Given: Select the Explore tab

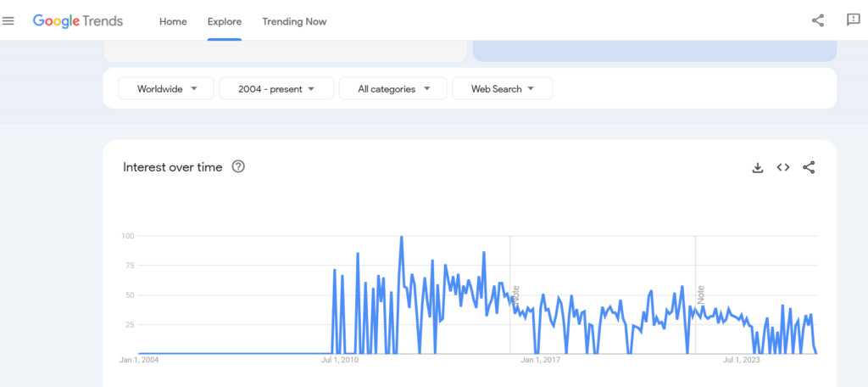Looking at the screenshot, I should coord(225,21).
